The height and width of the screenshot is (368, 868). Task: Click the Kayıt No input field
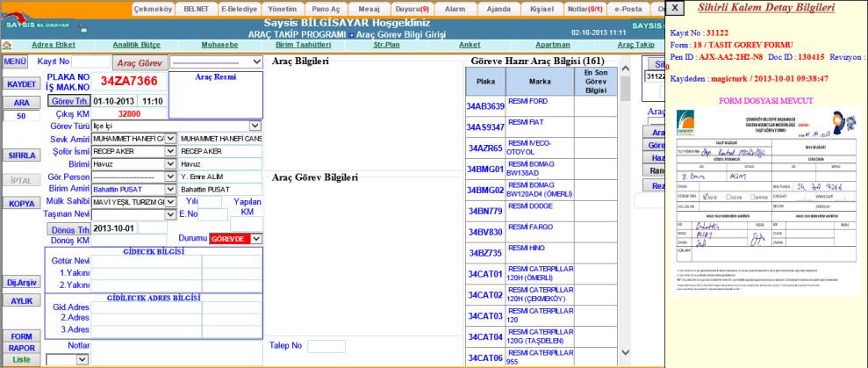[90, 62]
